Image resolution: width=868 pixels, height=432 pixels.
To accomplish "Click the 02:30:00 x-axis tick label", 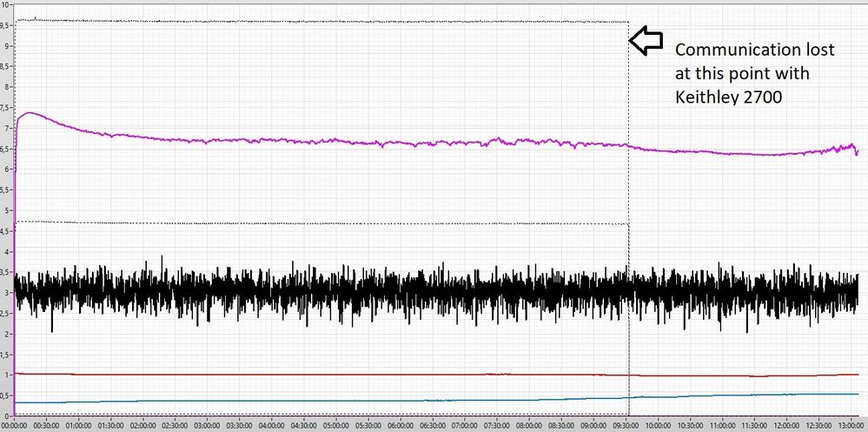I will tap(175, 427).
